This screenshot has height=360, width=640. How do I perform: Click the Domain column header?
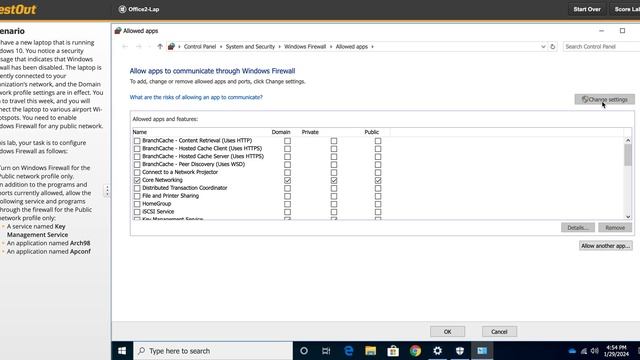(x=281, y=132)
